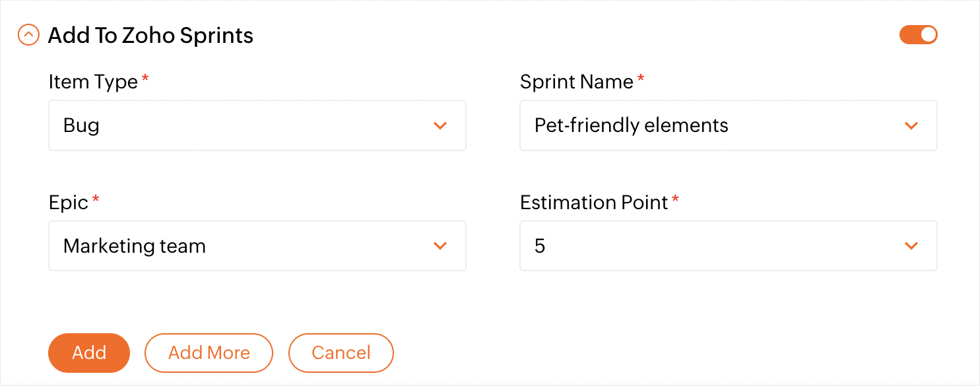The image size is (980, 386).
Task: Click the Estimation Point dropdown chevron arrow
Action: [x=911, y=246]
